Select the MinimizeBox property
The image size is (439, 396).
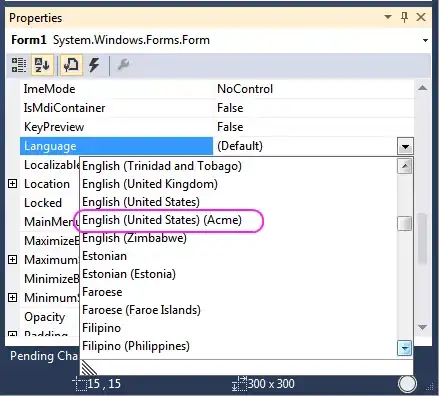click(52, 278)
